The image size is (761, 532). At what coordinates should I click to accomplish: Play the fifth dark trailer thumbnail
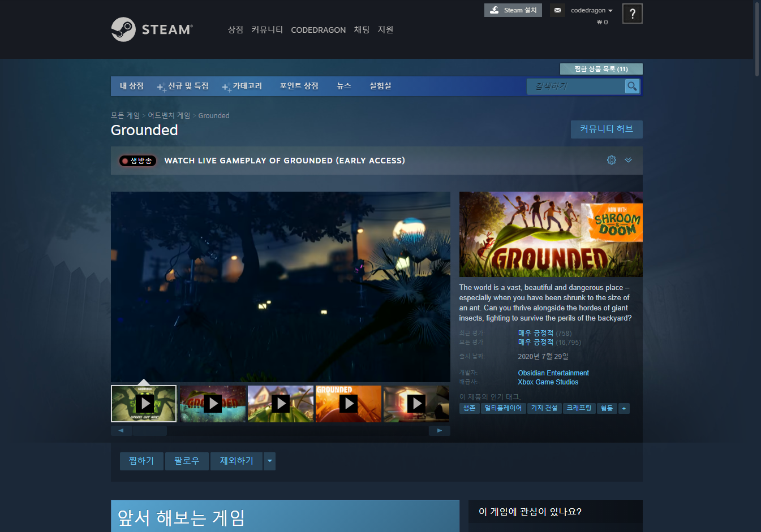pos(416,404)
